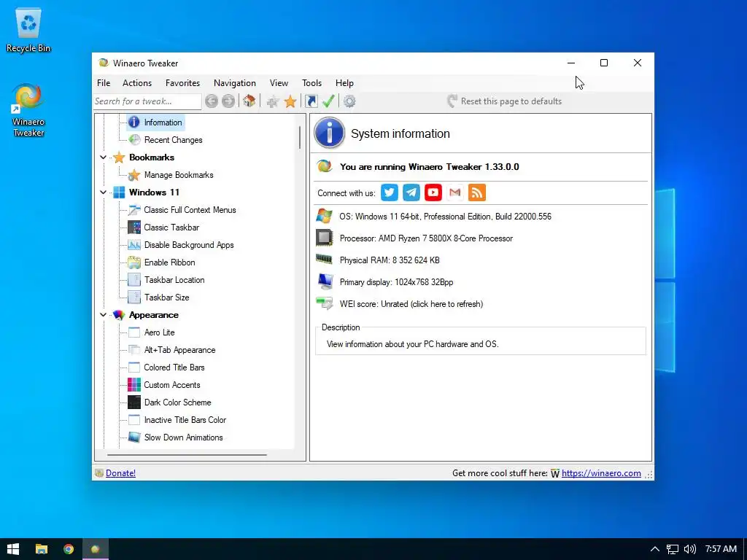This screenshot has height=560, width=747.
Task: Click the network icon in system tray
Action: [672, 549]
